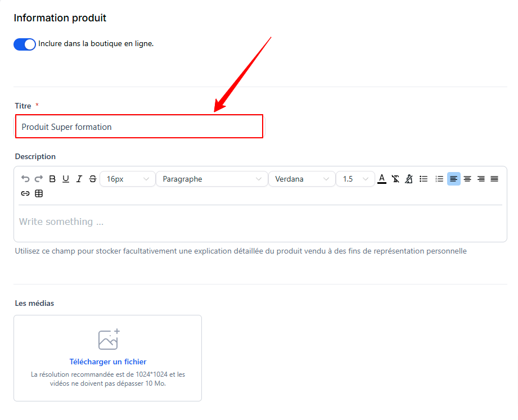Open the Verdana font family dropdown
The height and width of the screenshot is (420, 518).
301,179
